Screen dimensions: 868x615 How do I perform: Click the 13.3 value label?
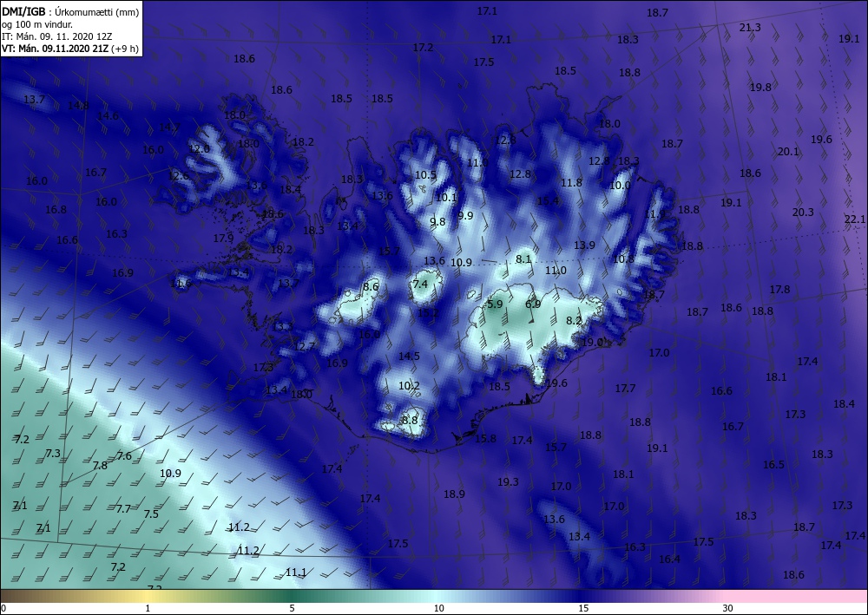point(282,327)
